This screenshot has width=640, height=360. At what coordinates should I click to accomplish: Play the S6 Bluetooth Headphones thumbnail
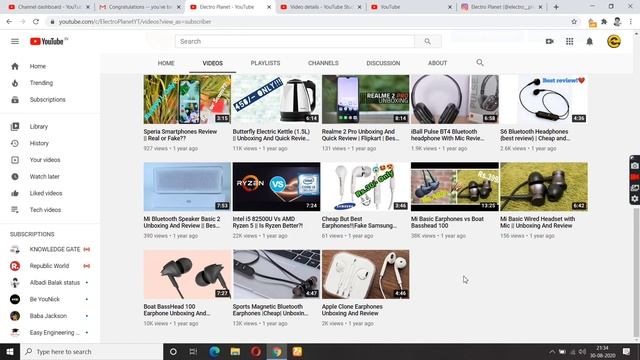[x=544, y=99]
